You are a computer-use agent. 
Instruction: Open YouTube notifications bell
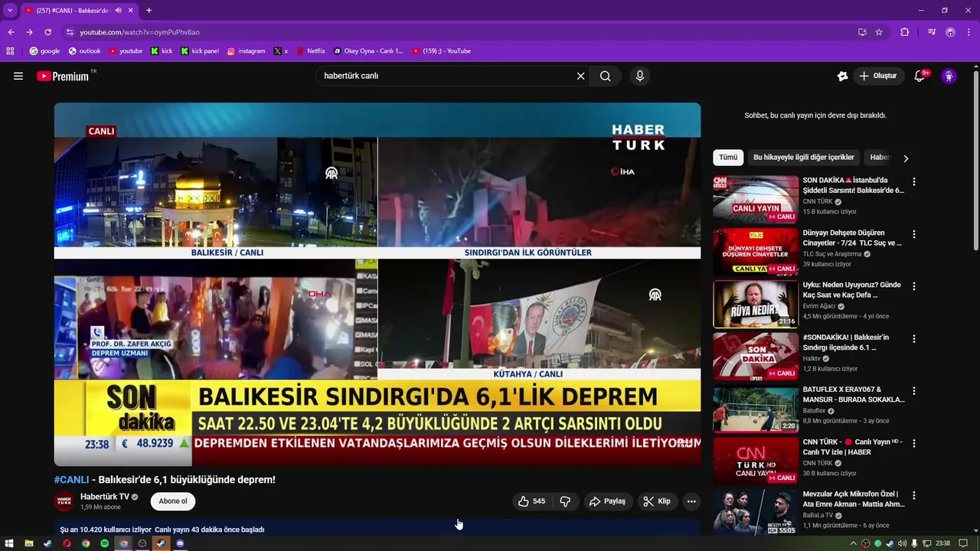pos(920,76)
